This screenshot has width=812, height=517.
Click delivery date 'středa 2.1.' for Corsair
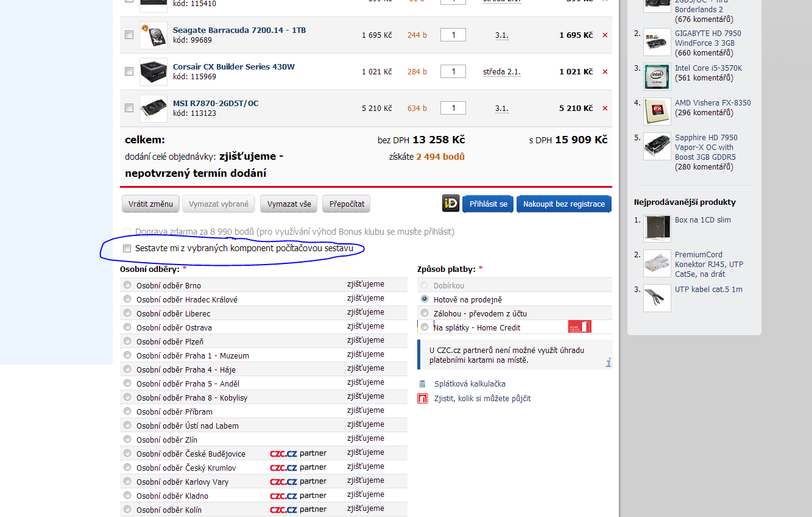pyautogui.click(x=502, y=72)
